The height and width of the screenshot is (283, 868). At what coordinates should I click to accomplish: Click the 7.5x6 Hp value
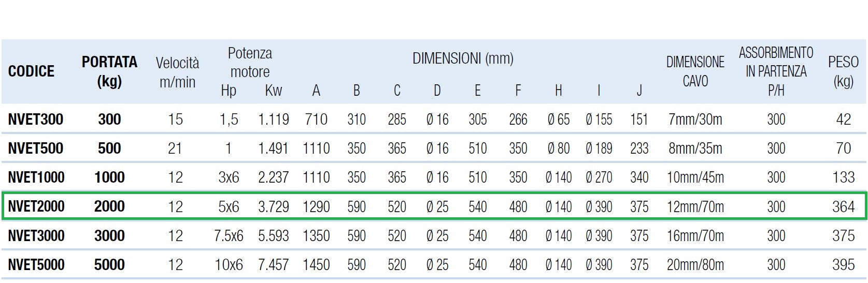229,236
